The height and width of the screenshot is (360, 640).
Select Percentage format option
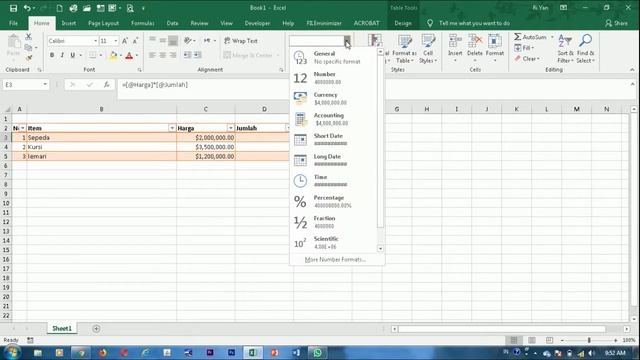tap(333, 202)
